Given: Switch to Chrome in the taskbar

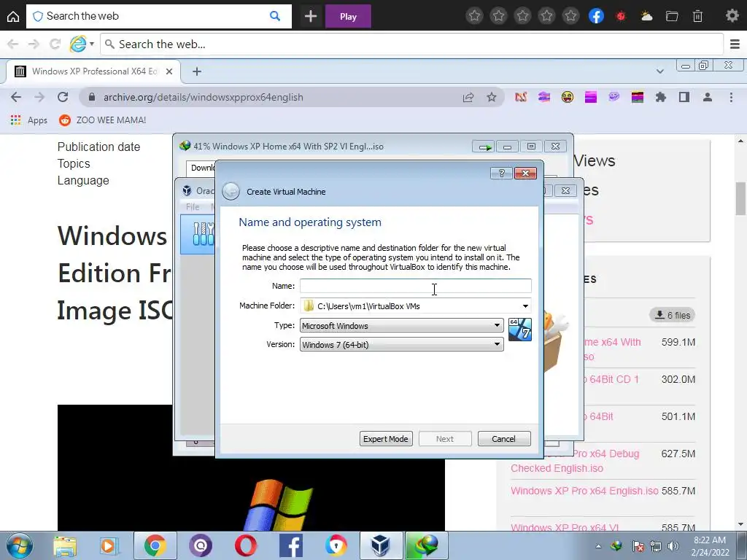Looking at the screenshot, I should pos(155,545).
